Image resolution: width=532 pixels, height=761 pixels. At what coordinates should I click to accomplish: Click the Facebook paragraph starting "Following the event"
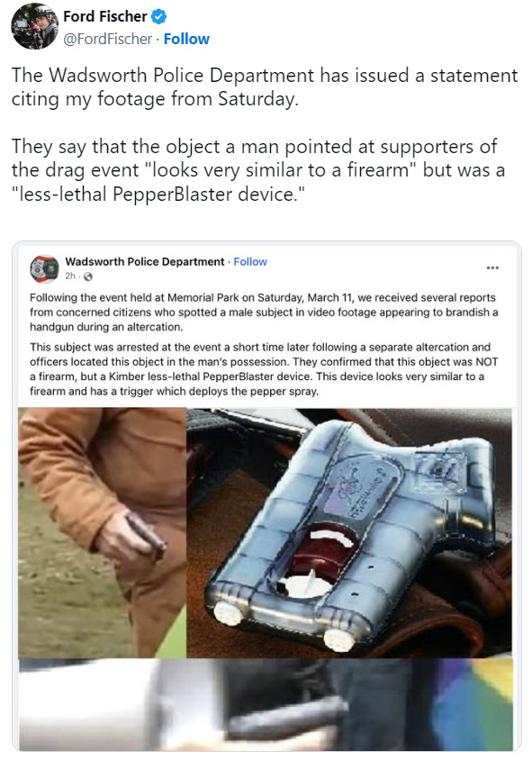click(x=264, y=313)
